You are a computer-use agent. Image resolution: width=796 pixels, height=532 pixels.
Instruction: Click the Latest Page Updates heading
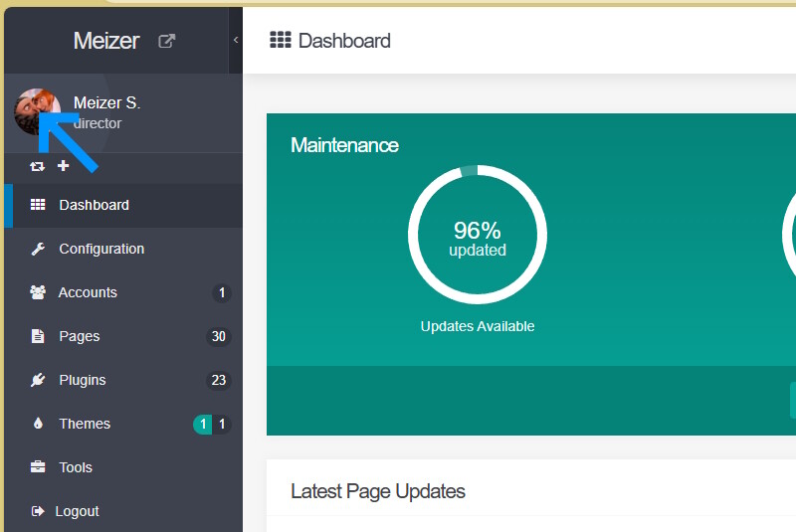coord(378,491)
